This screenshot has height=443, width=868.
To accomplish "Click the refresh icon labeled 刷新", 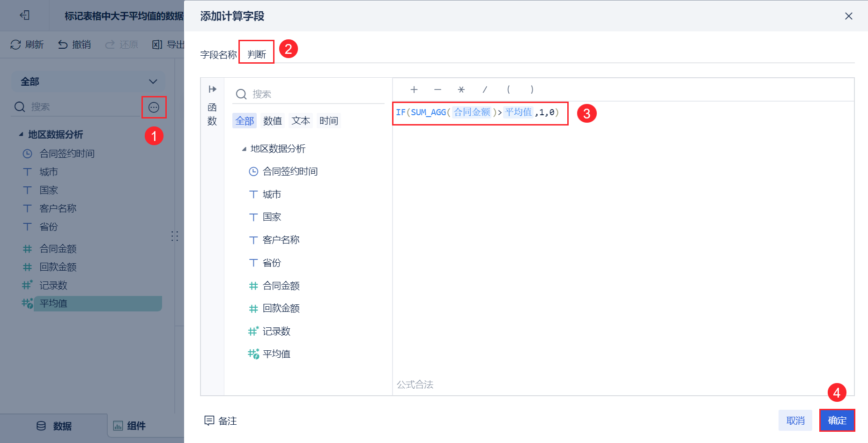I will [x=15, y=44].
